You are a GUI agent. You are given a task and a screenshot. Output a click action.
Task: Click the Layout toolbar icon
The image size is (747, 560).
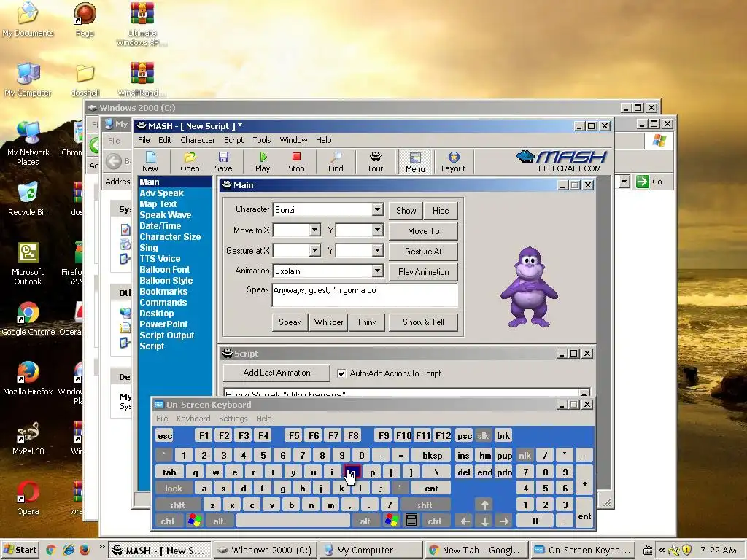453,161
